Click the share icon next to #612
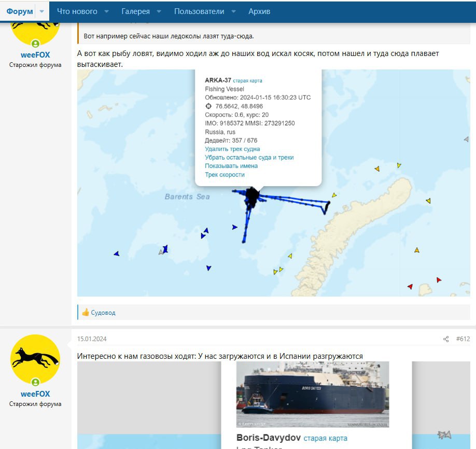 (445, 339)
